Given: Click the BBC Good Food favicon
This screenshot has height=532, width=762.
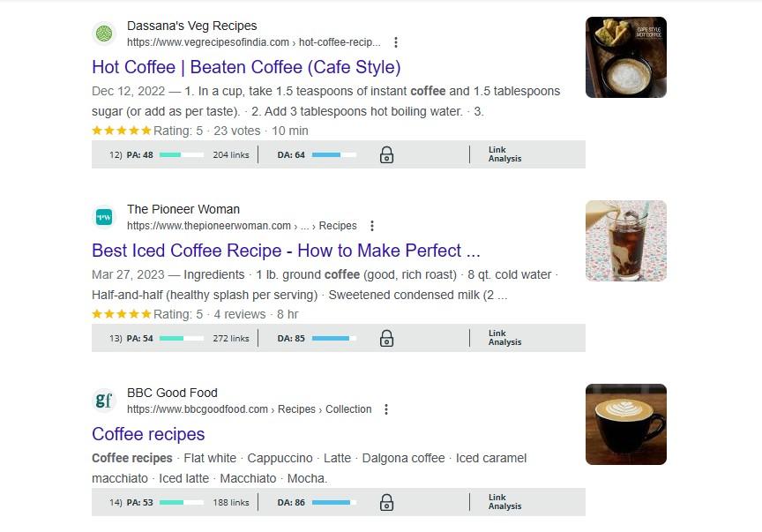Looking at the screenshot, I should (x=104, y=401).
